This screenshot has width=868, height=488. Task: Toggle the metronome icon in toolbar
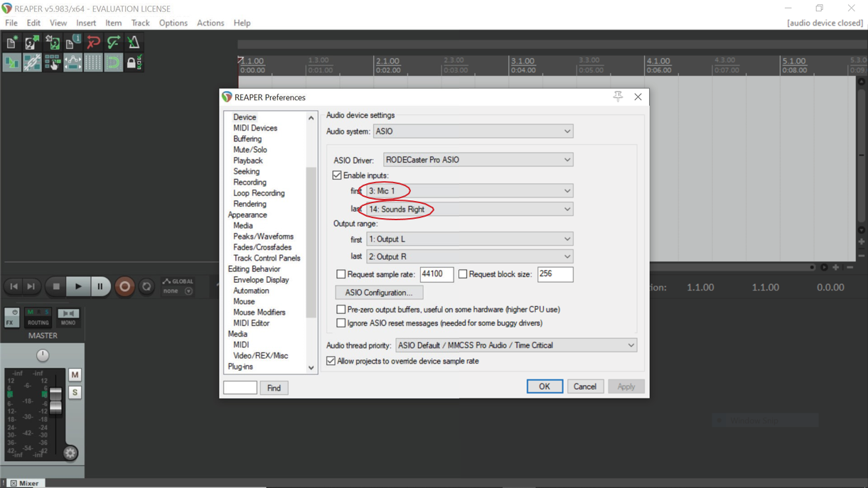tap(133, 43)
